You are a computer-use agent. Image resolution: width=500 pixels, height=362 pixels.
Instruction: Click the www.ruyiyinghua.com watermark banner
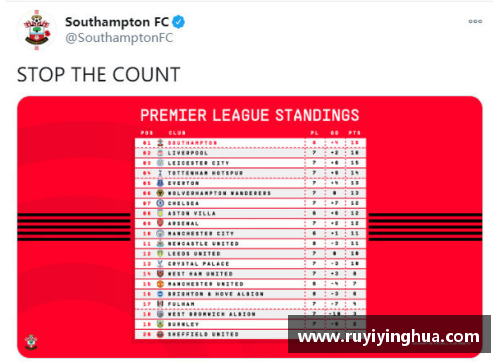389,334
